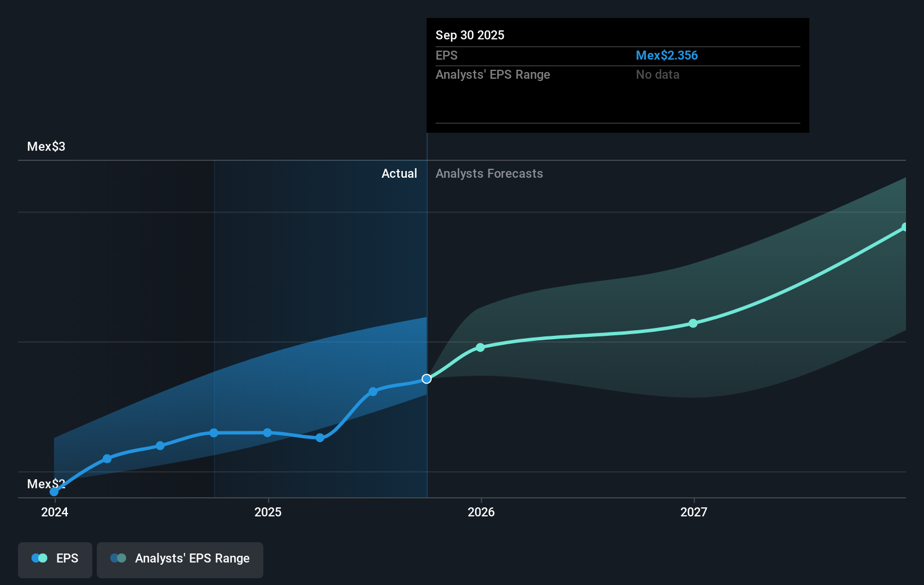Click the teal forecast point at 2027
Viewport: 924px width, 585px height.
[x=693, y=323]
